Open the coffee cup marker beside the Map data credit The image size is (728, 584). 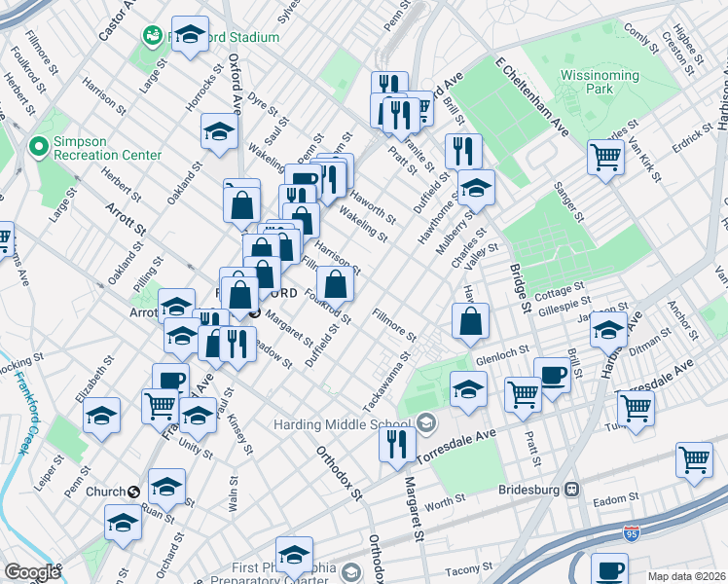(x=609, y=570)
